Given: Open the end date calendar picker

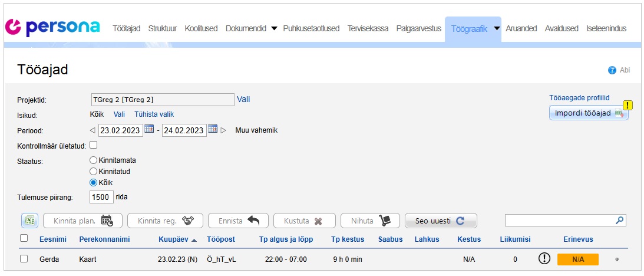Looking at the screenshot, I should point(213,130).
